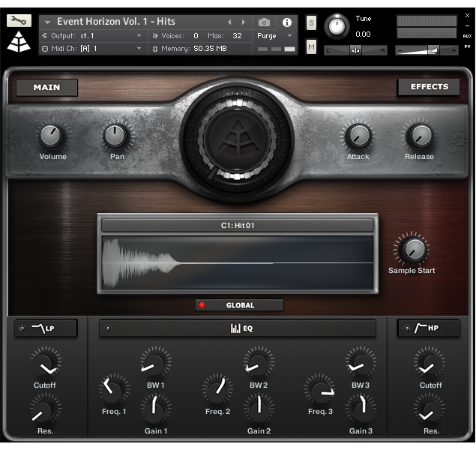Click the Release knob
Screen dimensions: 476x450
click(421, 136)
